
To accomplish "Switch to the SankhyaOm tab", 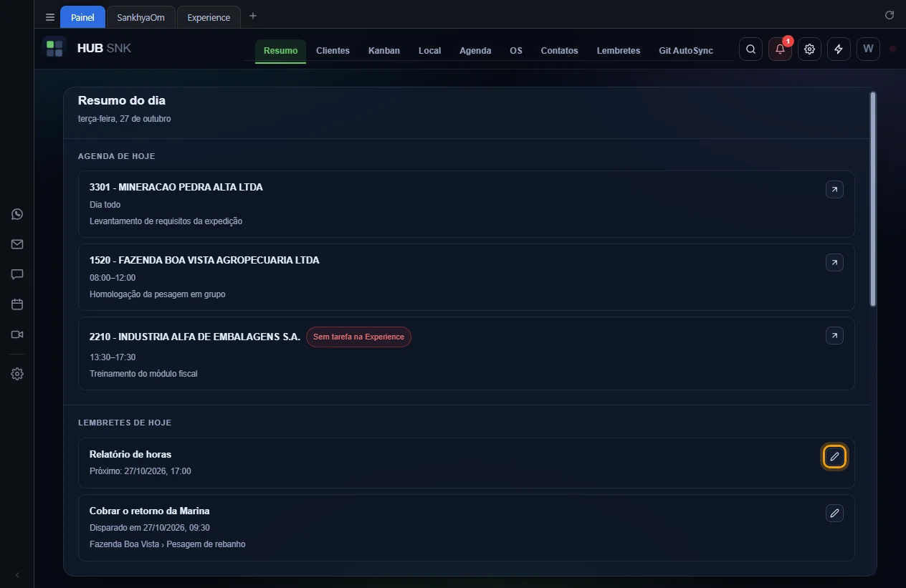I will 141,17.
